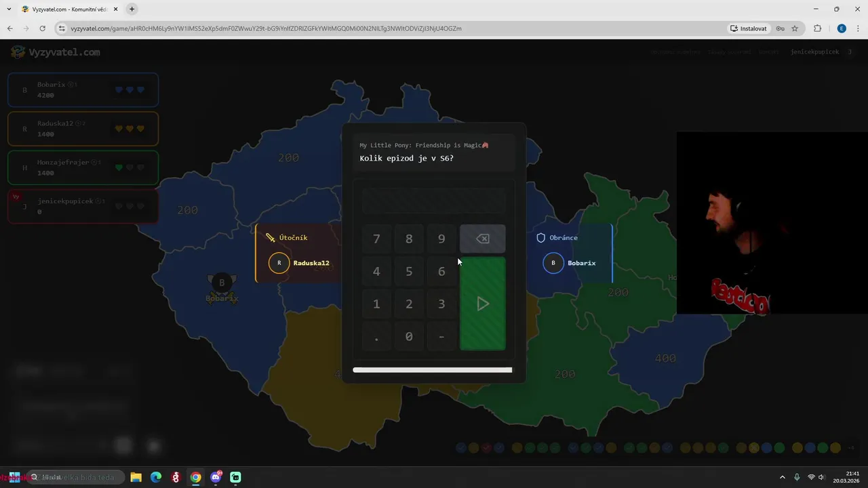Click keypad digit 1
Screen dimensions: 868x488
pos(376,304)
